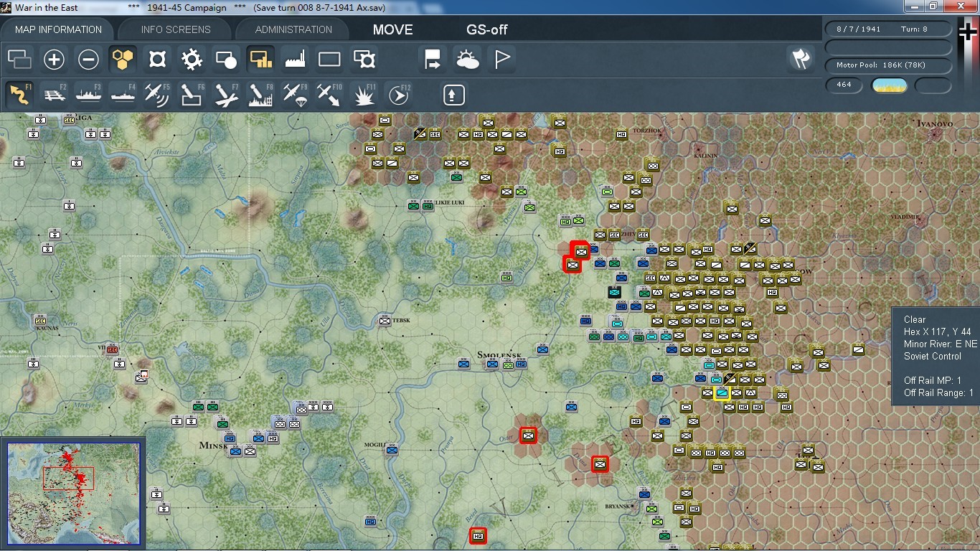
Task: Switch to the MAP INFORMATION tab
Action: pyautogui.click(x=58, y=29)
